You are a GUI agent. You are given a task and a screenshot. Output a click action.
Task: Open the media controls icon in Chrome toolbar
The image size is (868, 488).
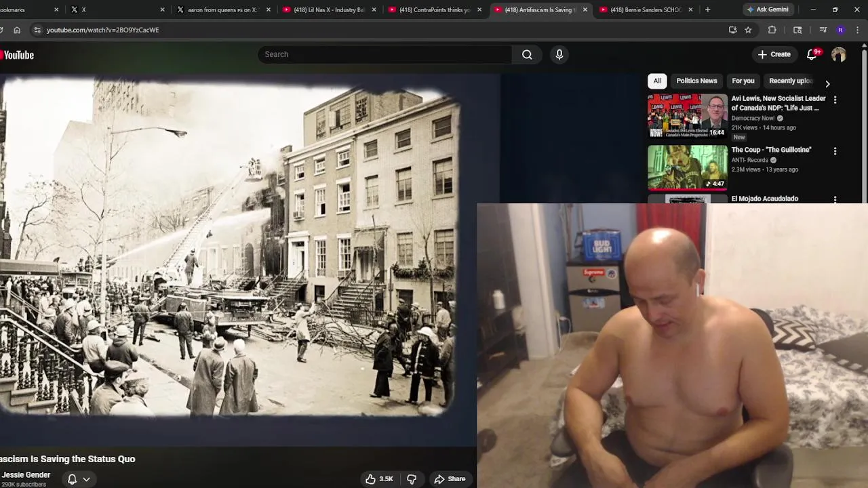point(823,30)
